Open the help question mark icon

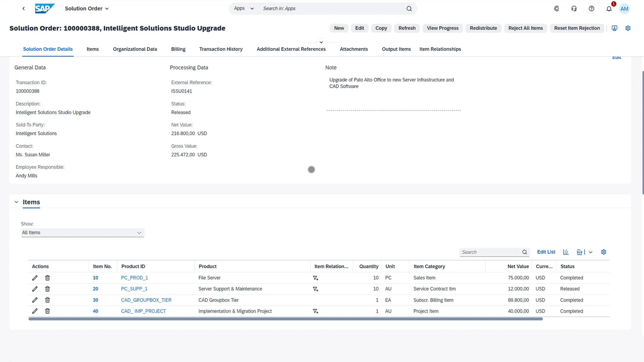pyautogui.click(x=591, y=9)
